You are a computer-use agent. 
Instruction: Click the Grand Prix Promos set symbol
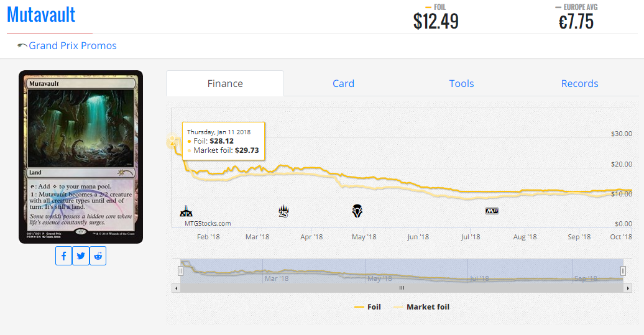click(x=22, y=46)
